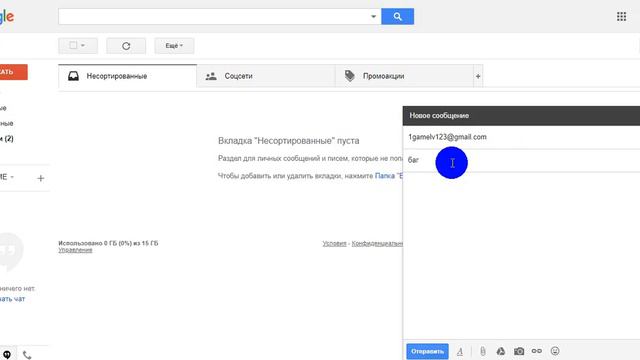Add a new label with the plus icon in the sidebar
This screenshot has height=360, width=640.
point(40,178)
